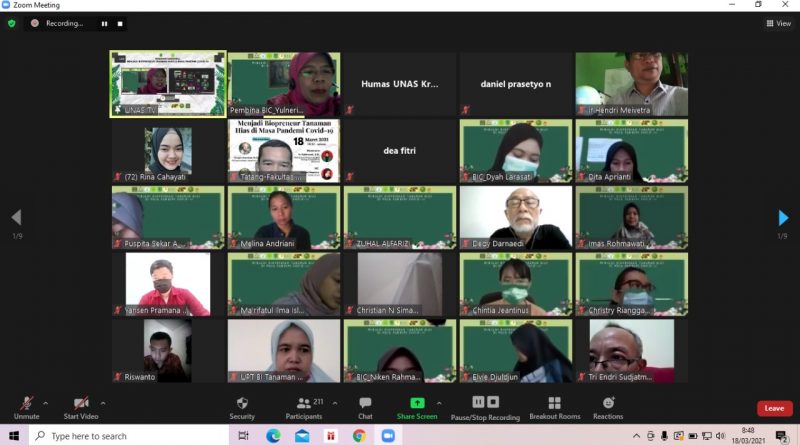Open Zoom icon on taskbar

(388, 436)
